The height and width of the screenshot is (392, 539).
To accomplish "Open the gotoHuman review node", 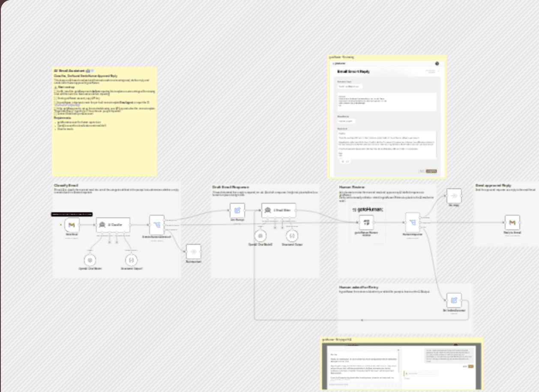I will click(x=366, y=222).
